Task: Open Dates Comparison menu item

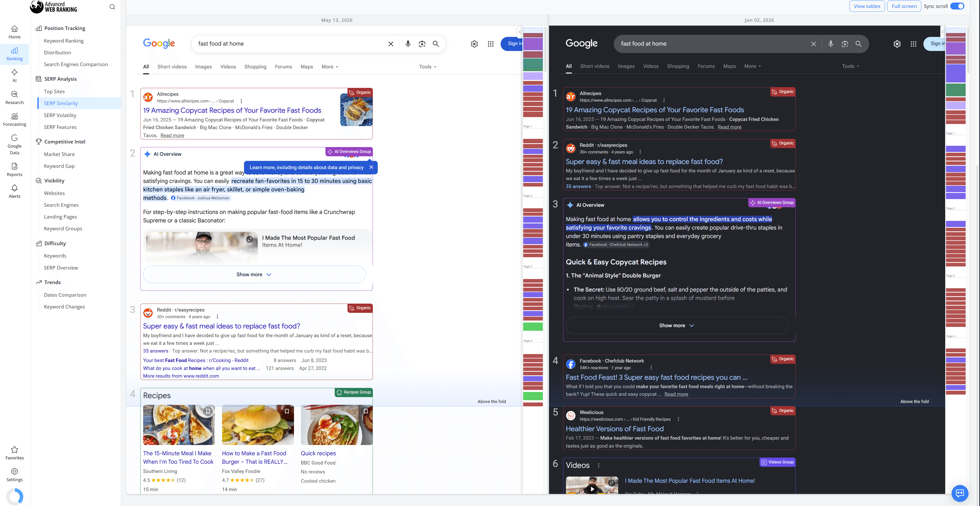Action: tap(65, 295)
